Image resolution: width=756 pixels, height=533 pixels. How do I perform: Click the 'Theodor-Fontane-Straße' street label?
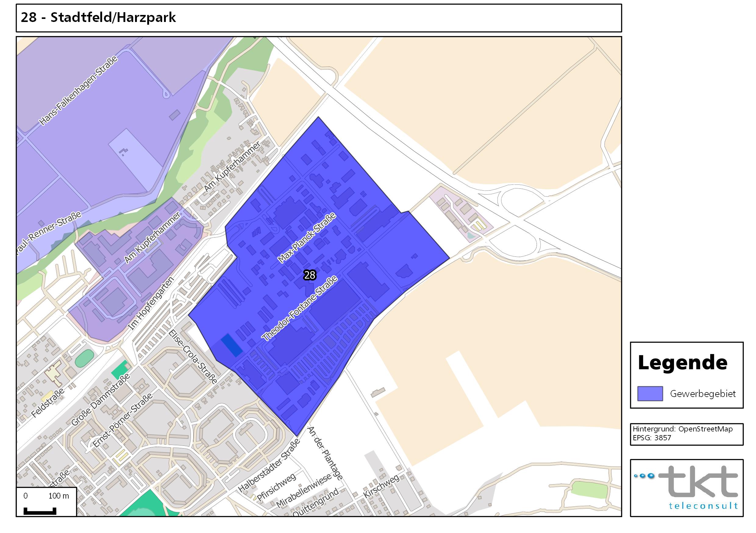tap(300, 308)
